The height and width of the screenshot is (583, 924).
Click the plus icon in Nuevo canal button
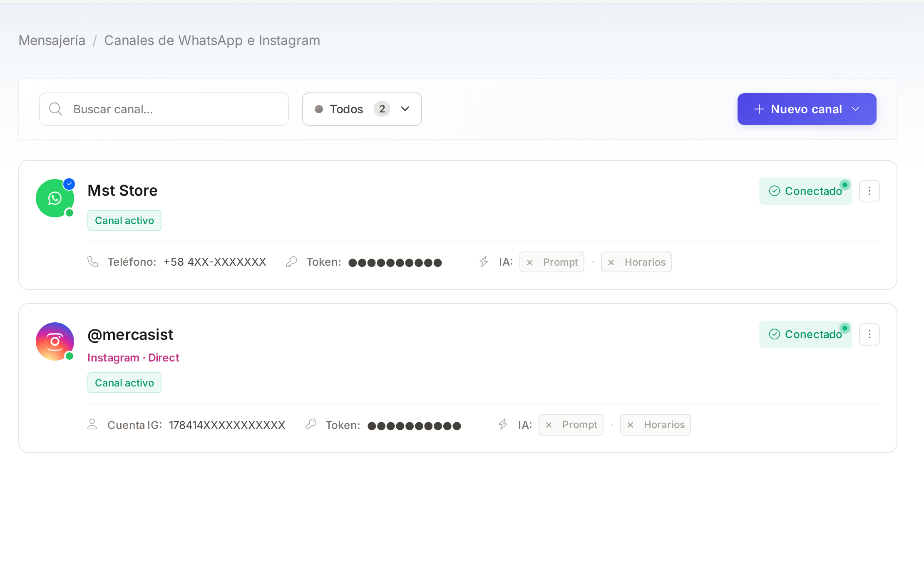(759, 109)
